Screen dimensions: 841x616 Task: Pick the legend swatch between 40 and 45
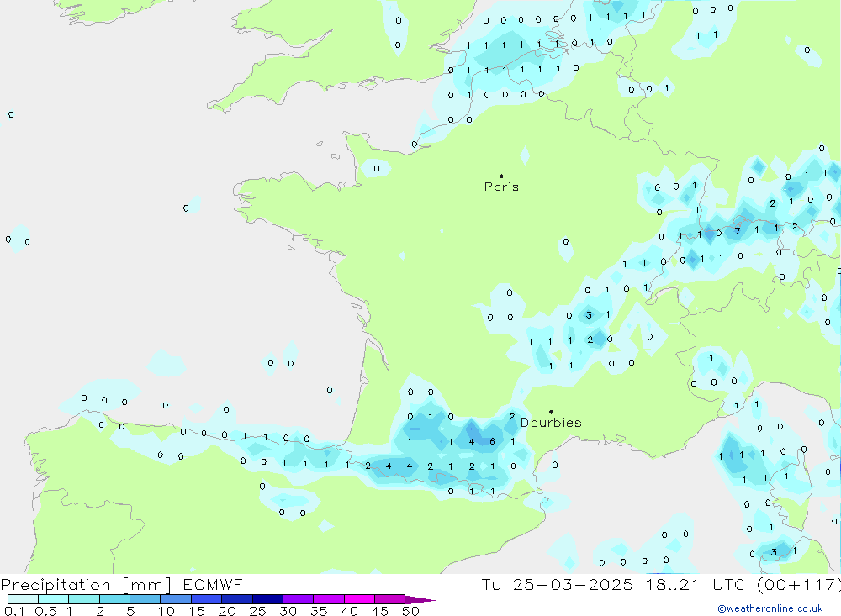tap(359, 599)
